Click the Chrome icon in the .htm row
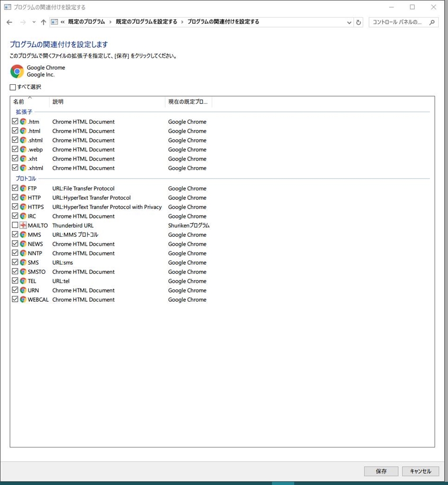 23,122
